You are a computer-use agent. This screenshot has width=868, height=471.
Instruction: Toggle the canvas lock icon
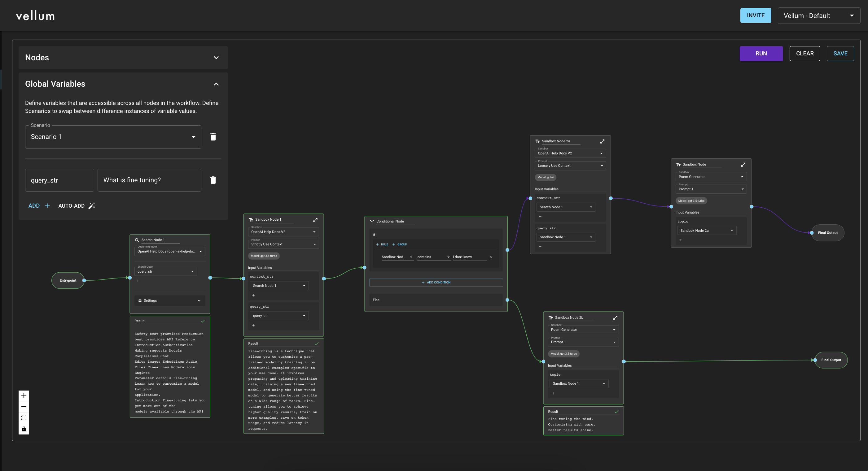[24, 429]
